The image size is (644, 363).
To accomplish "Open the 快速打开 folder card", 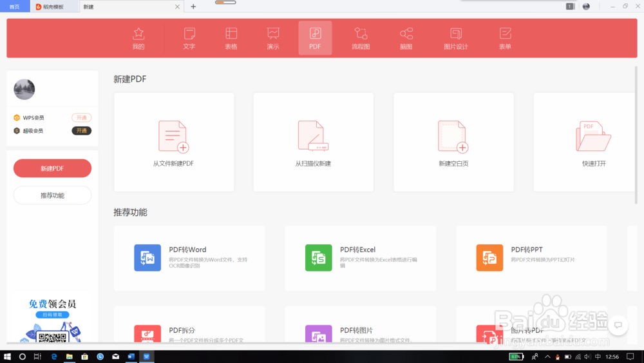I will pyautogui.click(x=585, y=142).
